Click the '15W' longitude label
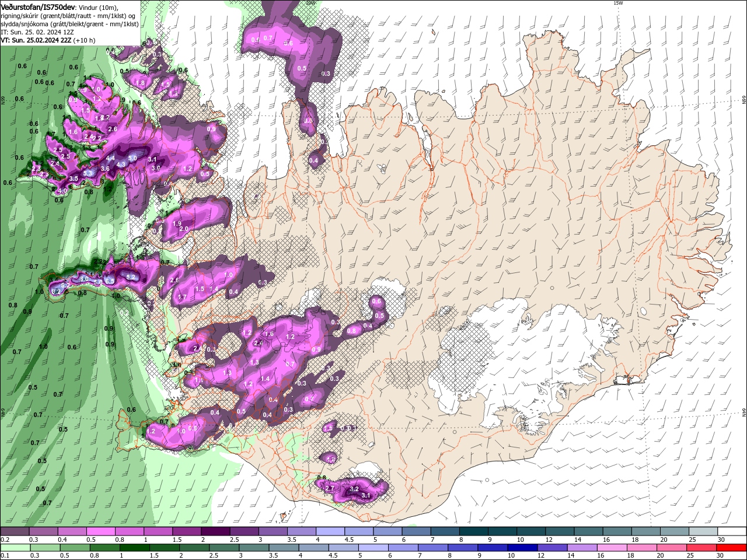Screen dimensions: 747x560 618,3
